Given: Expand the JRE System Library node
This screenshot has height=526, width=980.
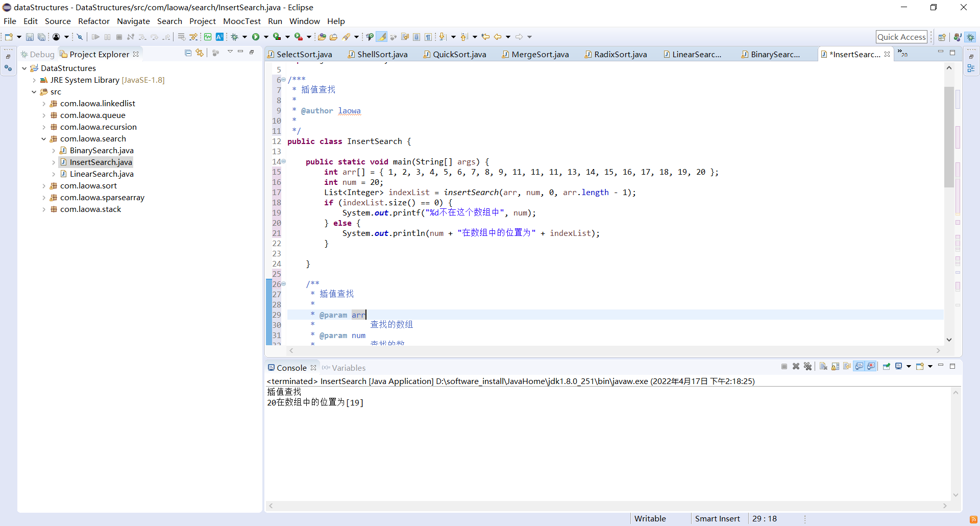Looking at the screenshot, I should click(x=34, y=80).
